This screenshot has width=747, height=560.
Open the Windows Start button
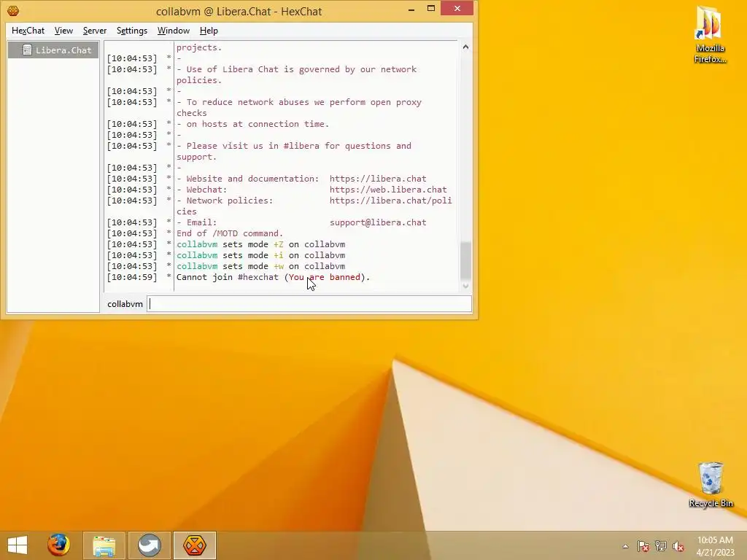pos(18,545)
